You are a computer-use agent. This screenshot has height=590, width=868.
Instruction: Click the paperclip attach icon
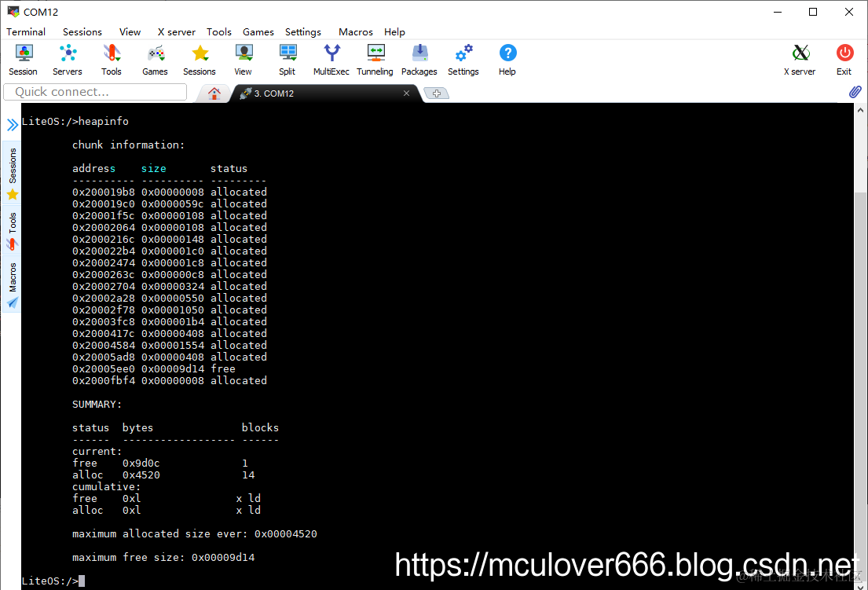855,92
